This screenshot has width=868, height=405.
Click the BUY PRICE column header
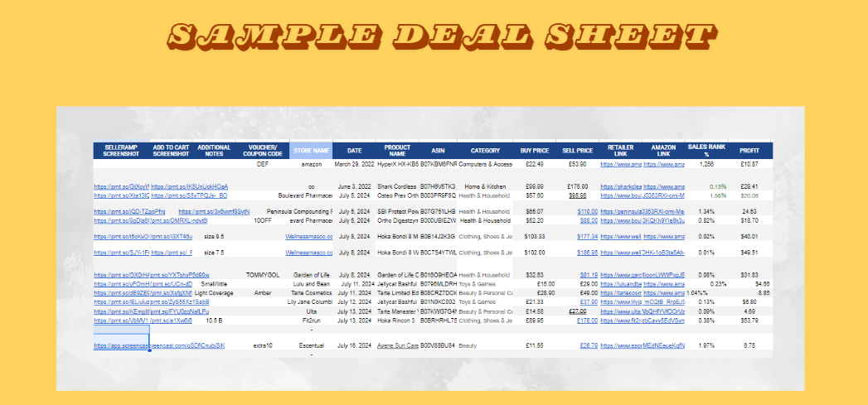[534, 151]
